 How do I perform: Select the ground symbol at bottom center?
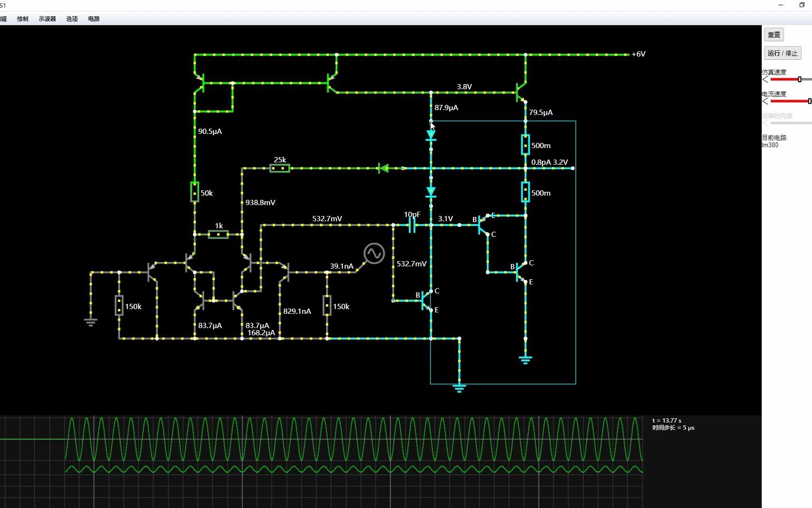(459, 388)
